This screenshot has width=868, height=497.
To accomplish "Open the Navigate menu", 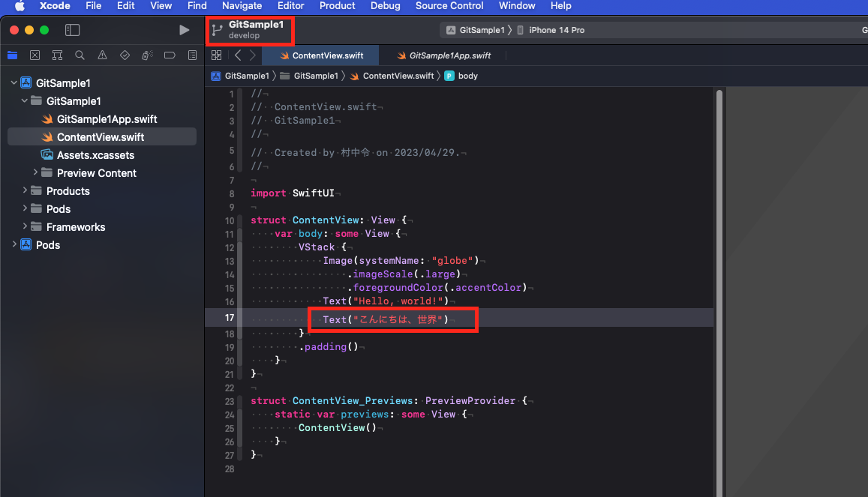I will (242, 5).
